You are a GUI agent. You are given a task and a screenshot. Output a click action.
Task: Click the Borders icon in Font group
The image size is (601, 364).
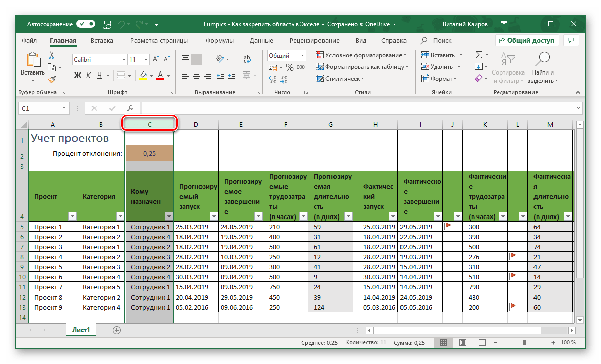click(121, 75)
